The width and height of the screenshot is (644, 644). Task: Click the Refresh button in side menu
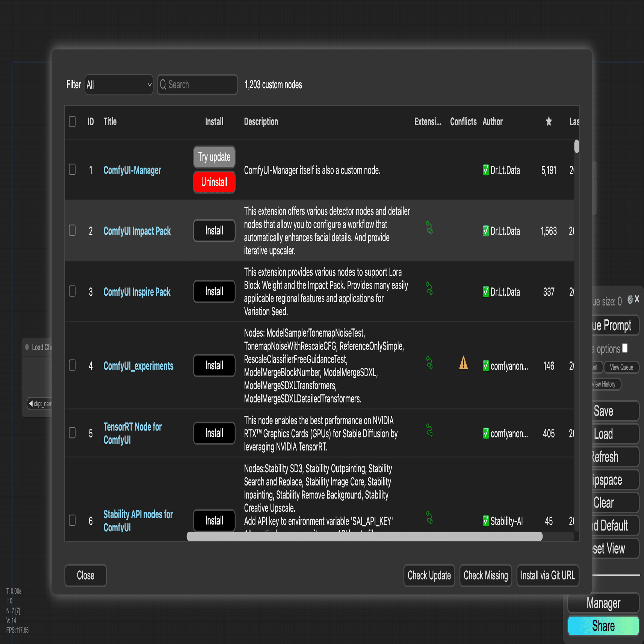coord(615,457)
